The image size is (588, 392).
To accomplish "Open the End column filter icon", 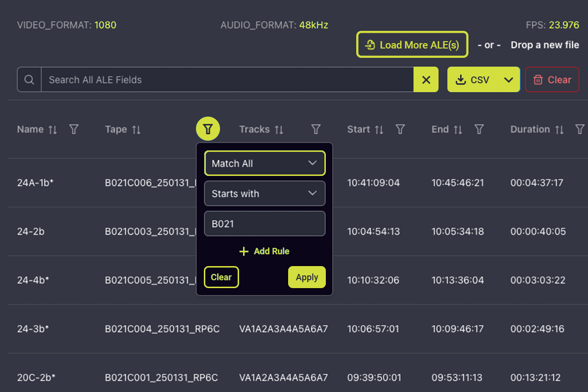I will pos(479,129).
